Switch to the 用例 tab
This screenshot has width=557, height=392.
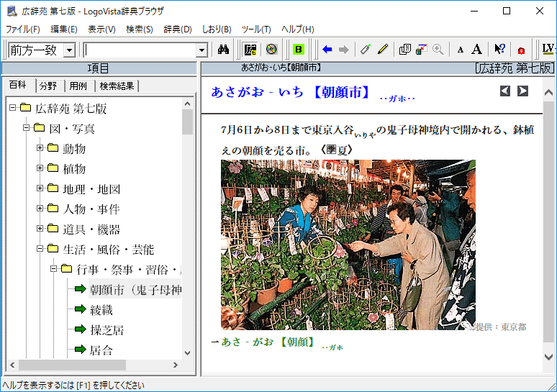click(78, 86)
